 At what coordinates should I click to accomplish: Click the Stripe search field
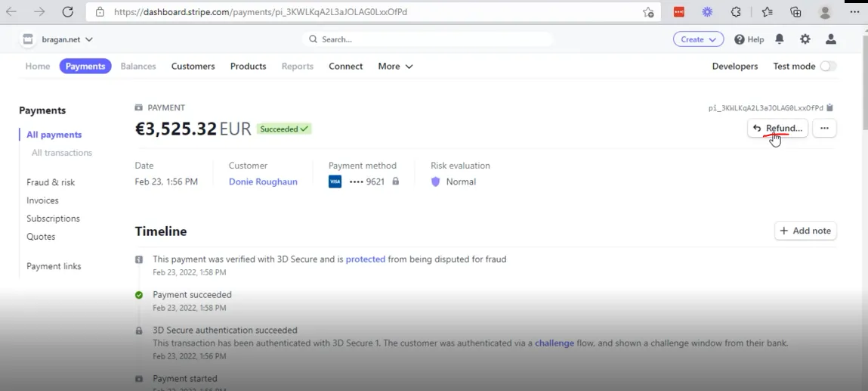coord(428,39)
